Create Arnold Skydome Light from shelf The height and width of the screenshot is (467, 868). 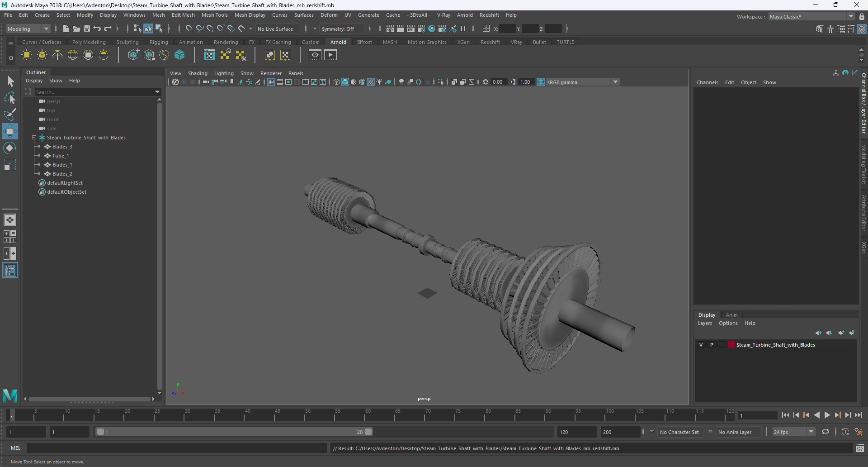[73, 55]
